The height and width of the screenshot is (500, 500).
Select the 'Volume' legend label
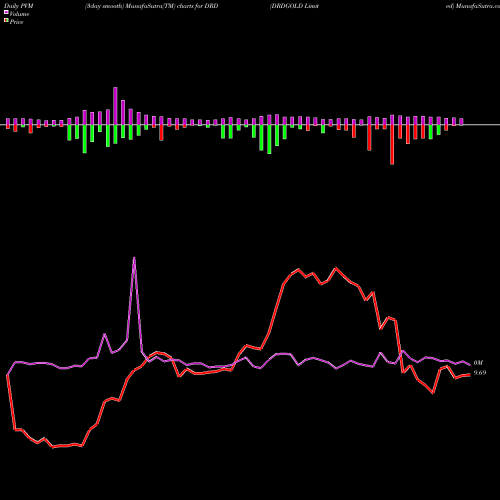pos(19,14)
